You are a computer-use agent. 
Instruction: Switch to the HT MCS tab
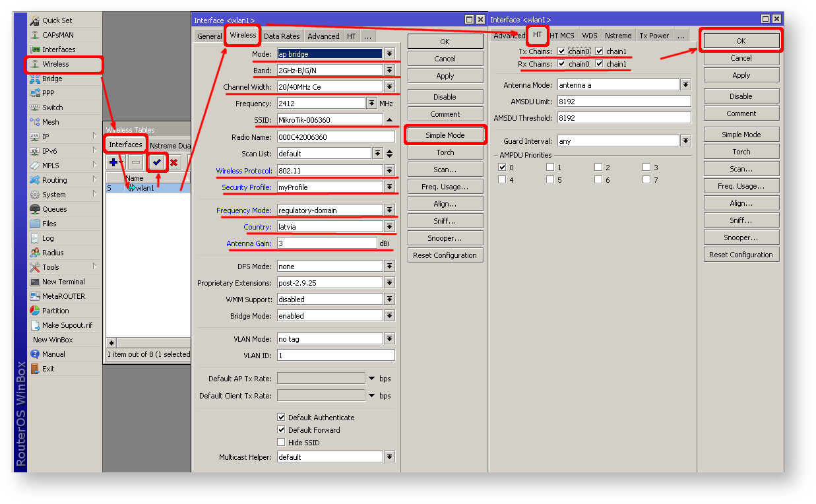pyautogui.click(x=562, y=36)
